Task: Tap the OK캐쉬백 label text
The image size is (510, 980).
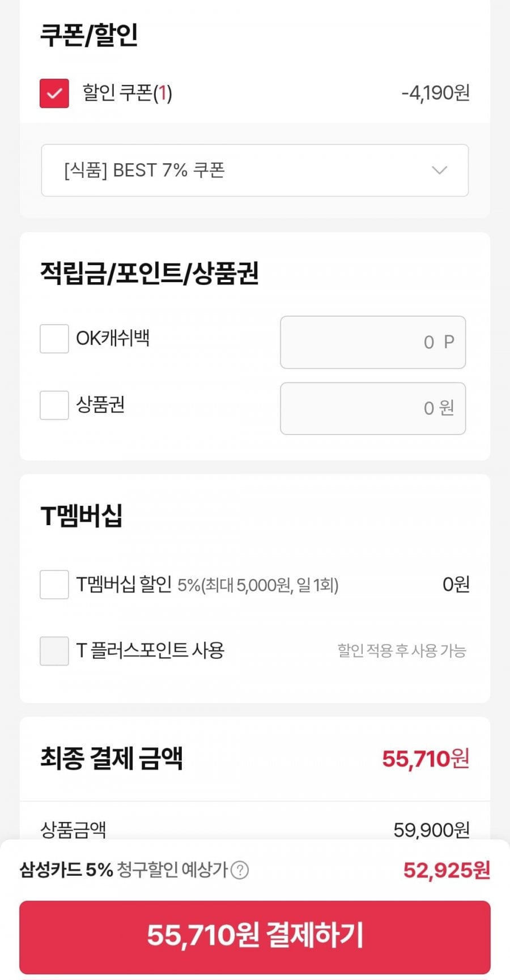Action: coord(113,339)
